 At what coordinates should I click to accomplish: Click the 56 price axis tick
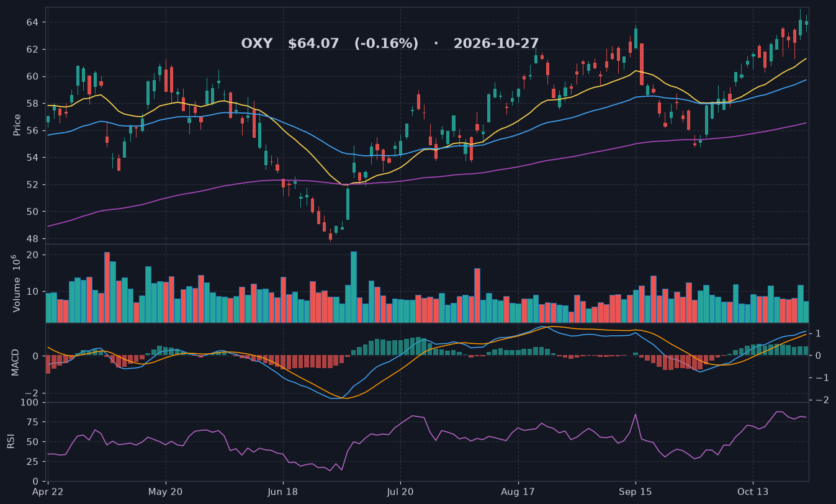click(x=32, y=130)
